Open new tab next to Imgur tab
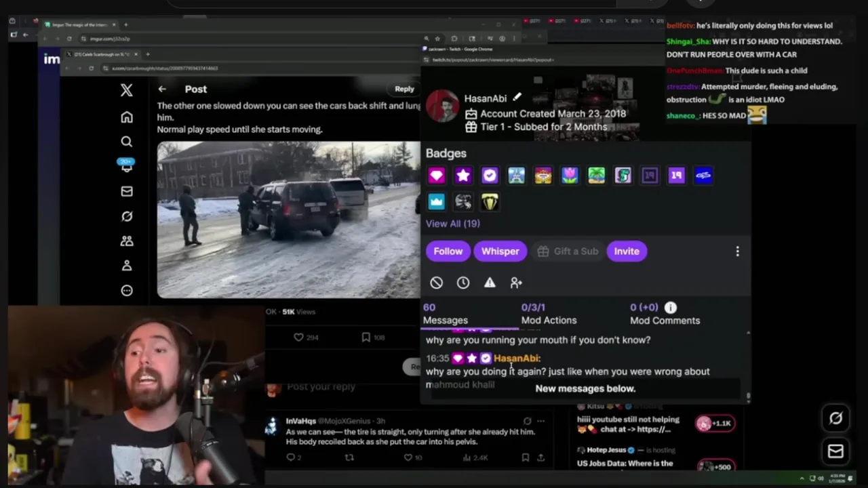This screenshot has height=488, width=868. [x=125, y=24]
